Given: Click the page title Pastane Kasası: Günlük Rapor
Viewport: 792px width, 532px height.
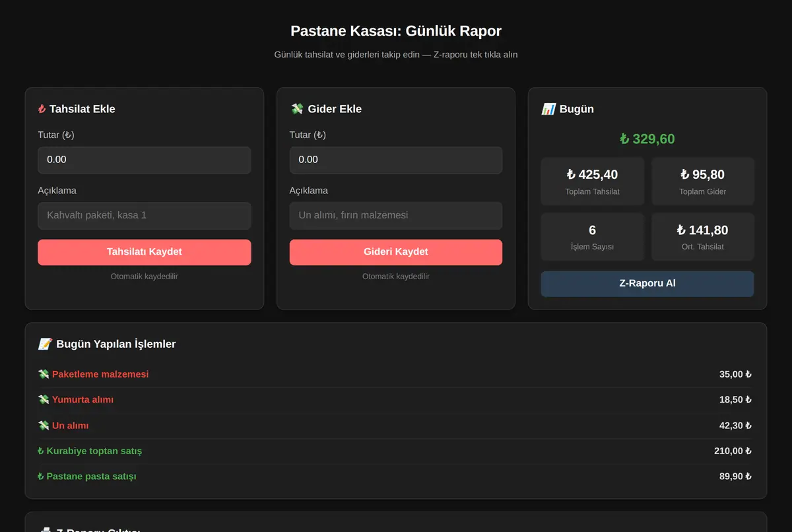Looking at the screenshot, I should (x=396, y=31).
